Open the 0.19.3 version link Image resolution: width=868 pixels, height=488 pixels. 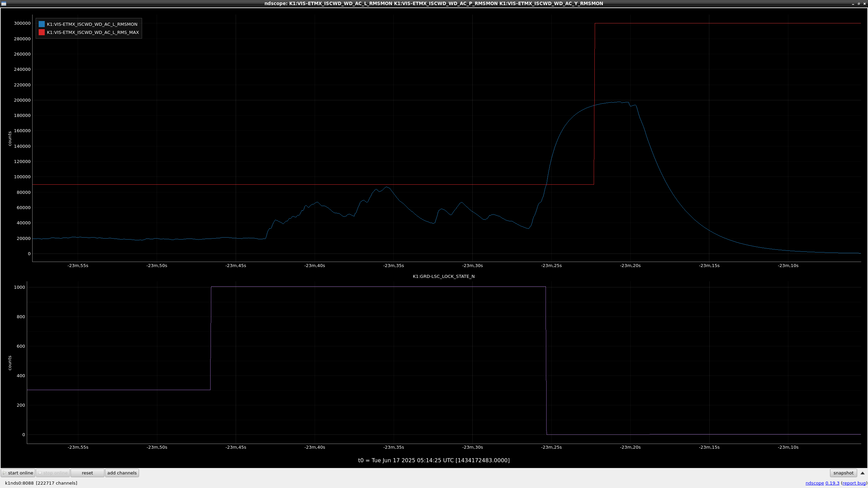[832, 483]
